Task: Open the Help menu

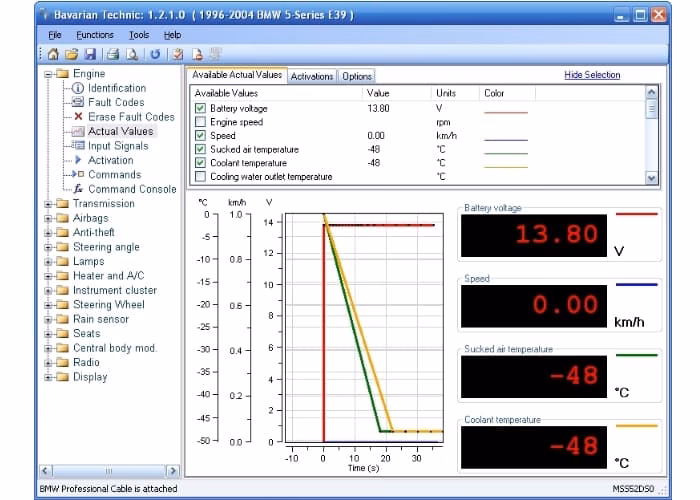Action: pos(172,35)
